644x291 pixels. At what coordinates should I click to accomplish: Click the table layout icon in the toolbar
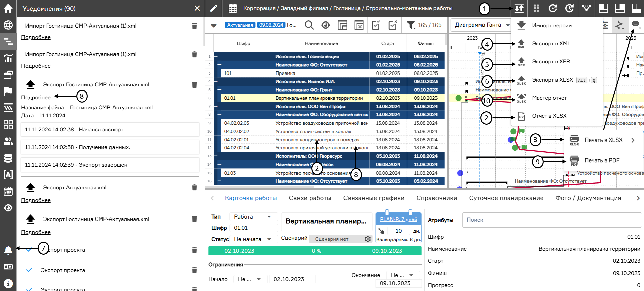(342, 25)
